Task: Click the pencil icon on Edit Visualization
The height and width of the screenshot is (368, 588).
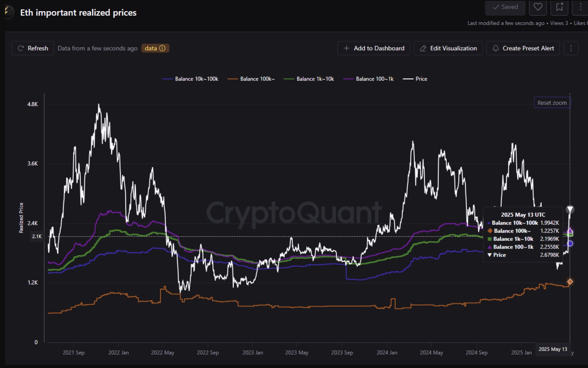Action: coord(423,48)
